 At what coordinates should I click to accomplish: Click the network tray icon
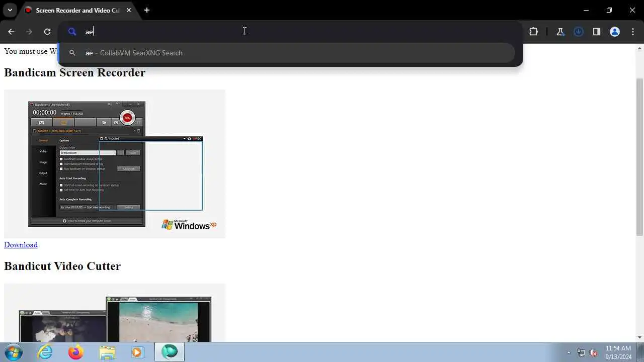tap(581, 352)
